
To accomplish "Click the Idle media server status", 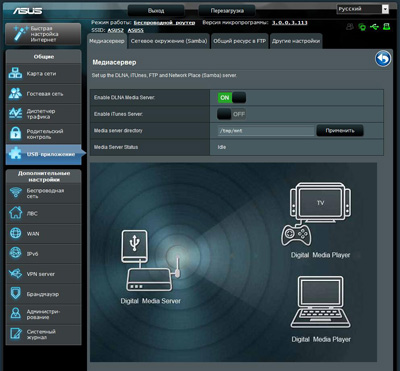I will click(x=222, y=147).
